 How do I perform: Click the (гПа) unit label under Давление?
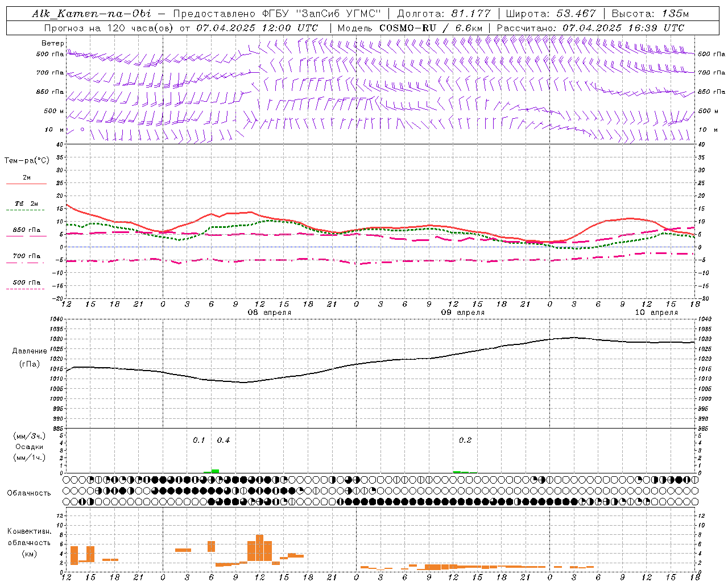30,364
